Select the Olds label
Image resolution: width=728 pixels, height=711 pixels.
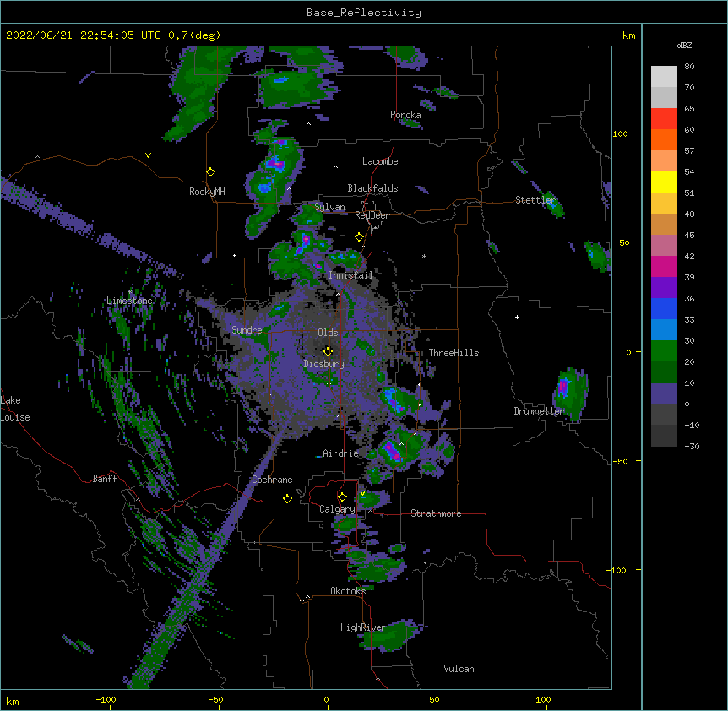[x=328, y=333]
